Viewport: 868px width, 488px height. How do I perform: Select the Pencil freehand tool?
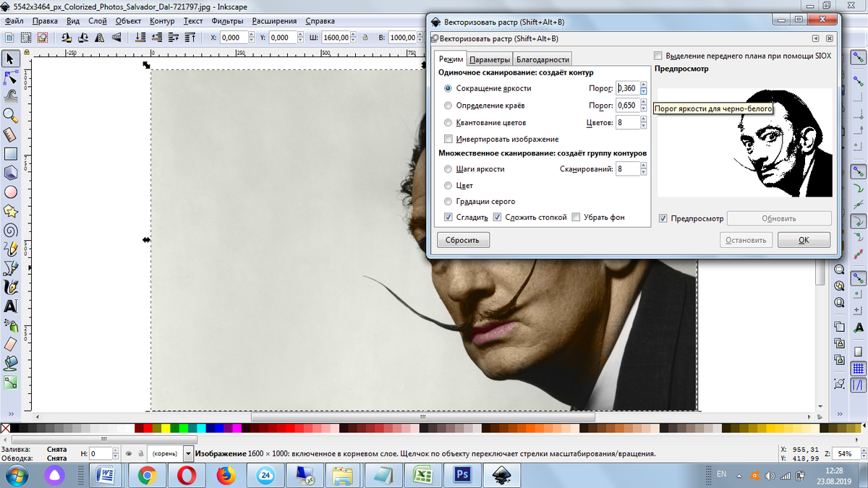point(11,249)
